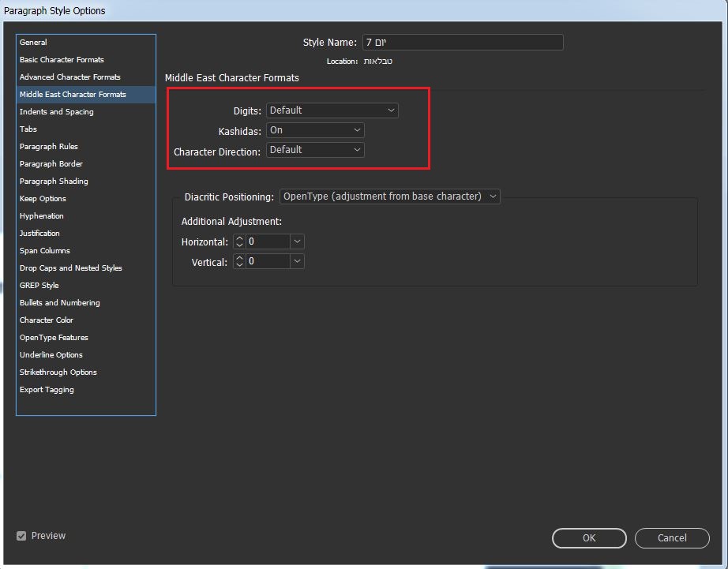Open Character Color section
This screenshot has height=569, width=728.
[86, 320]
